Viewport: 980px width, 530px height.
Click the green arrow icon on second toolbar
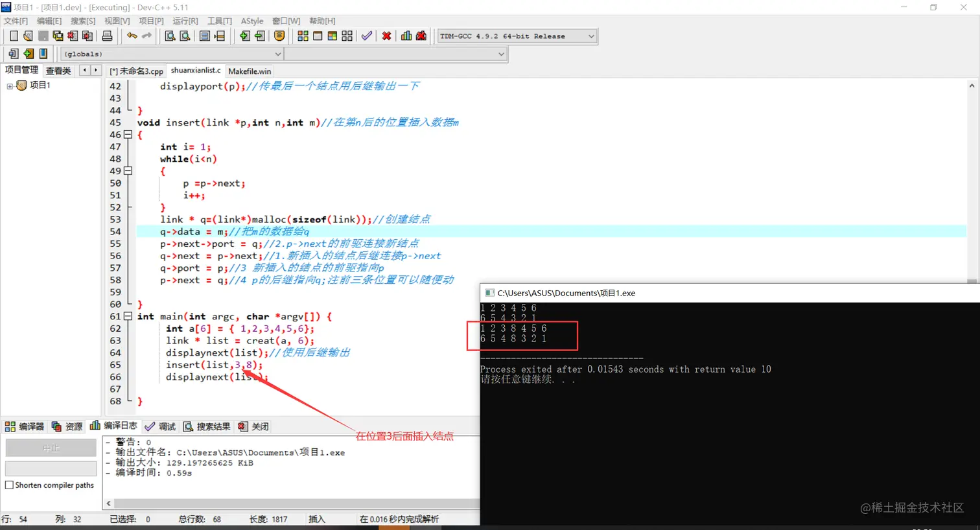tap(29, 54)
